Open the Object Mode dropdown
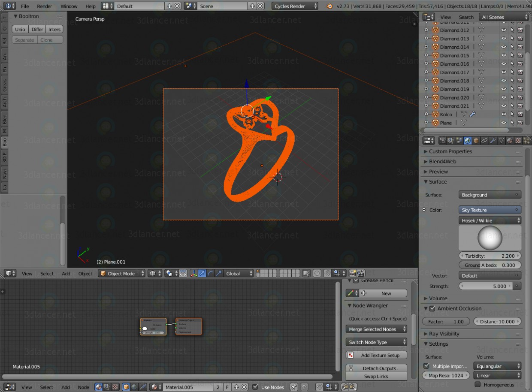The width and height of the screenshot is (532, 392). (x=122, y=274)
